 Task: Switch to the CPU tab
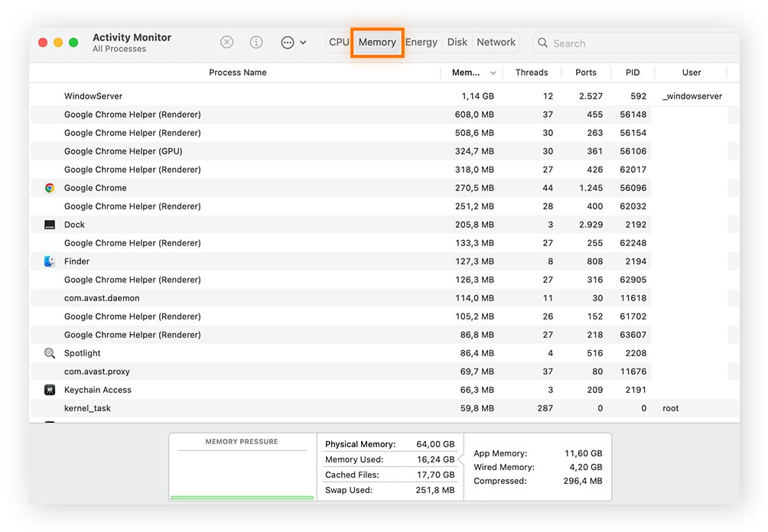tap(339, 42)
